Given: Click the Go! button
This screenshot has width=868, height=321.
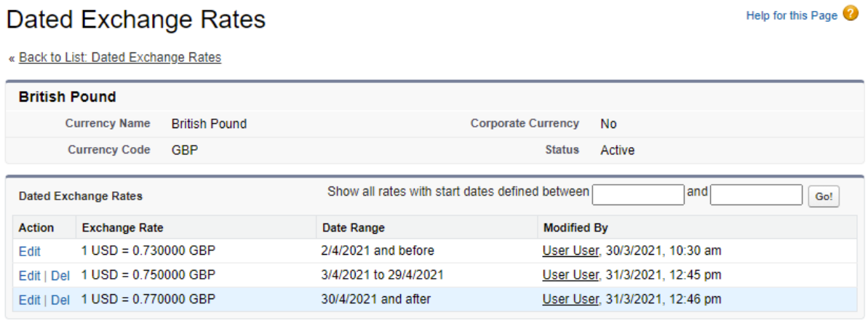Looking at the screenshot, I should point(824,197).
